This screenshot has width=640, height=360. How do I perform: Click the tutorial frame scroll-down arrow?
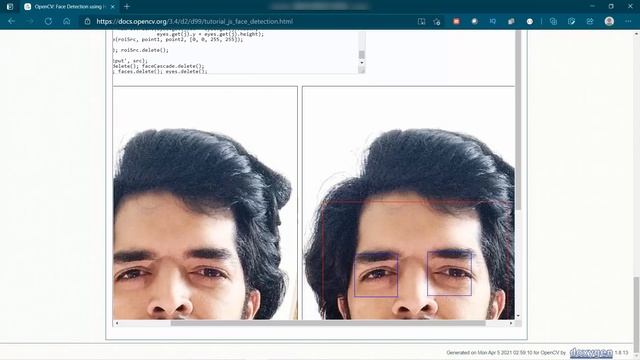[518, 316]
